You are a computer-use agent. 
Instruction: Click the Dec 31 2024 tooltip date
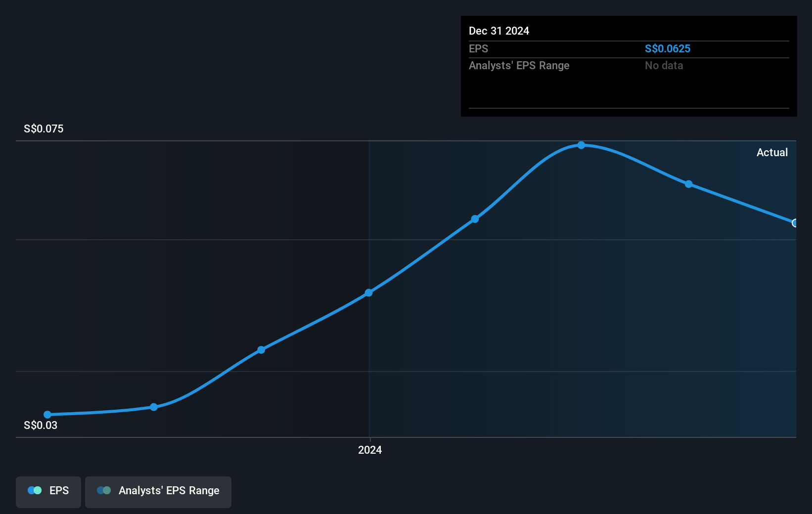coord(499,31)
